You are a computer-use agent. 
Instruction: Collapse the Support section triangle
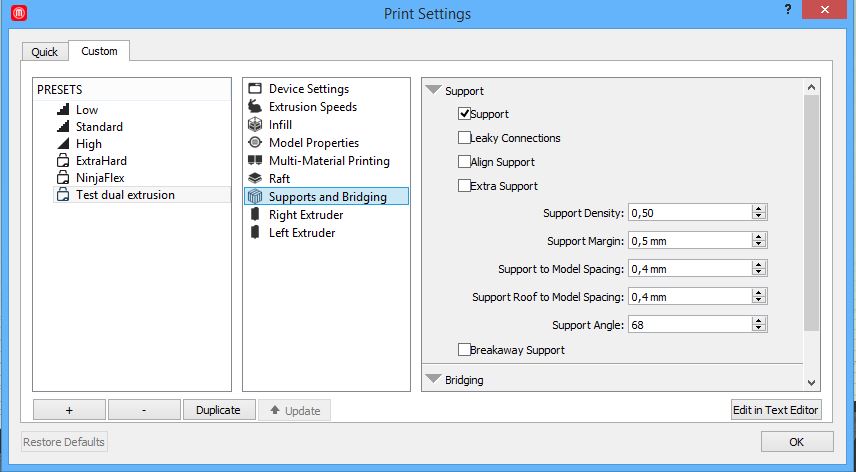click(433, 90)
